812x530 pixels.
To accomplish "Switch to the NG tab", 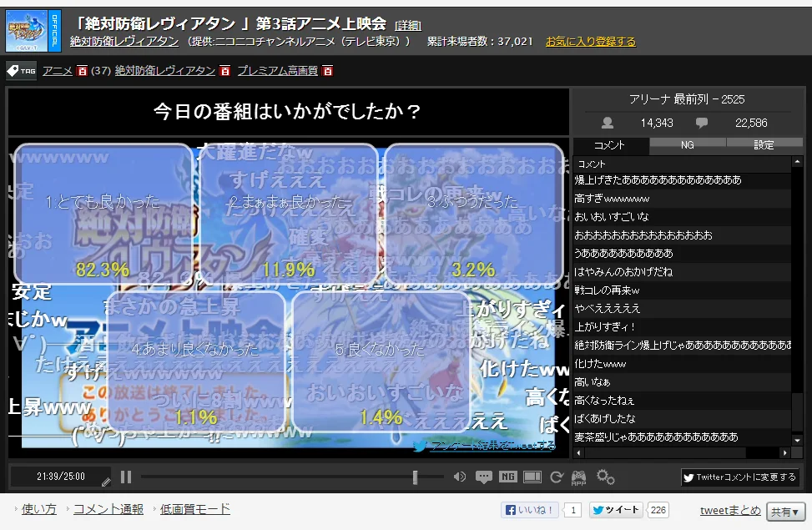I will coord(687,144).
